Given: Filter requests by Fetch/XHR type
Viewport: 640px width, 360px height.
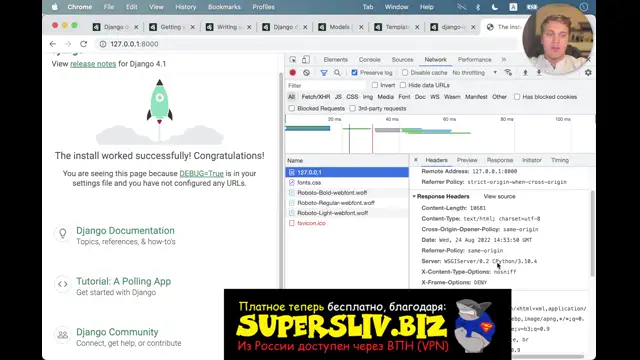Looking at the screenshot, I should [316, 97].
